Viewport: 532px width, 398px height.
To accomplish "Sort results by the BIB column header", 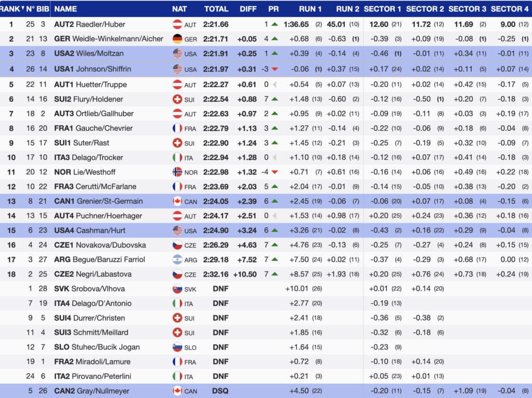I will point(43,9).
